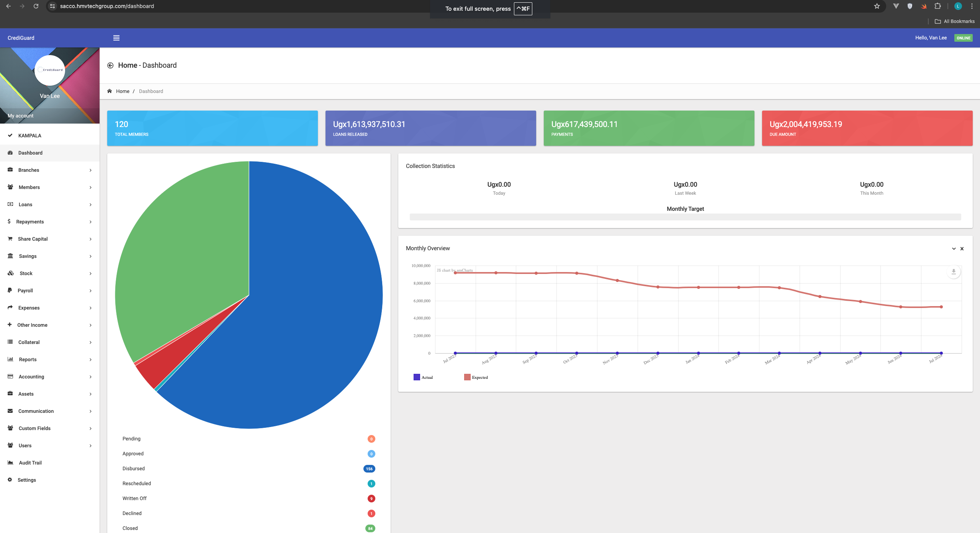Close the Monthly Overview panel
Image resolution: width=980 pixels, height=533 pixels.
(x=962, y=249)
